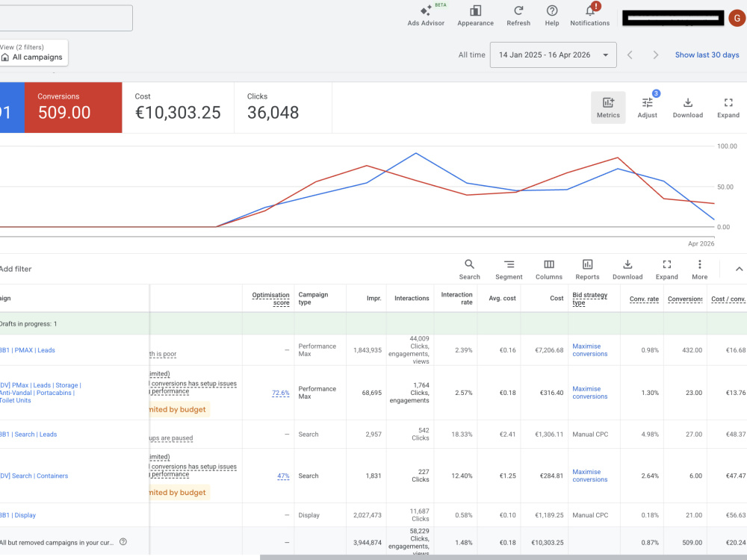Search the campaigns table
Screen dimensions: 747x560
(x=469, y=270)
